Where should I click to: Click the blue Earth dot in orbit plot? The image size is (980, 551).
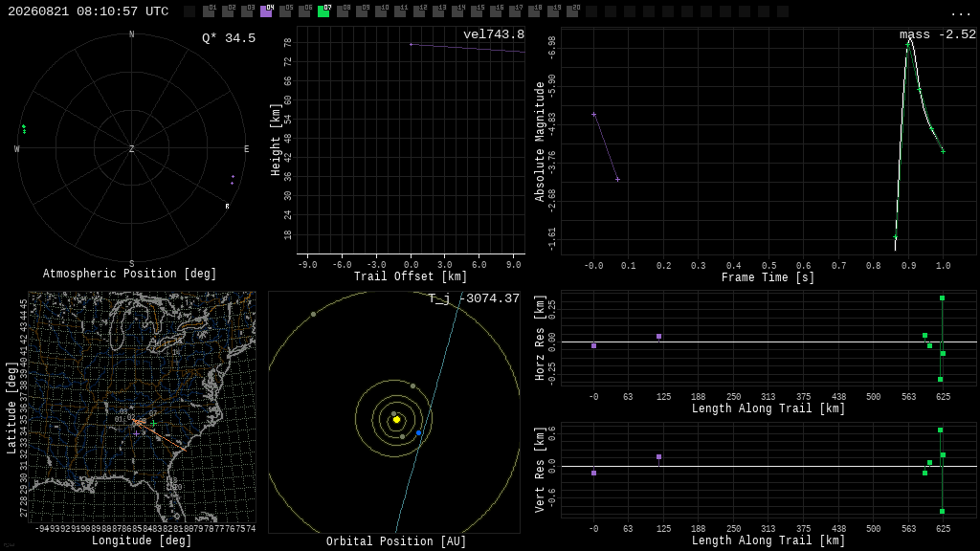point(419,433)
